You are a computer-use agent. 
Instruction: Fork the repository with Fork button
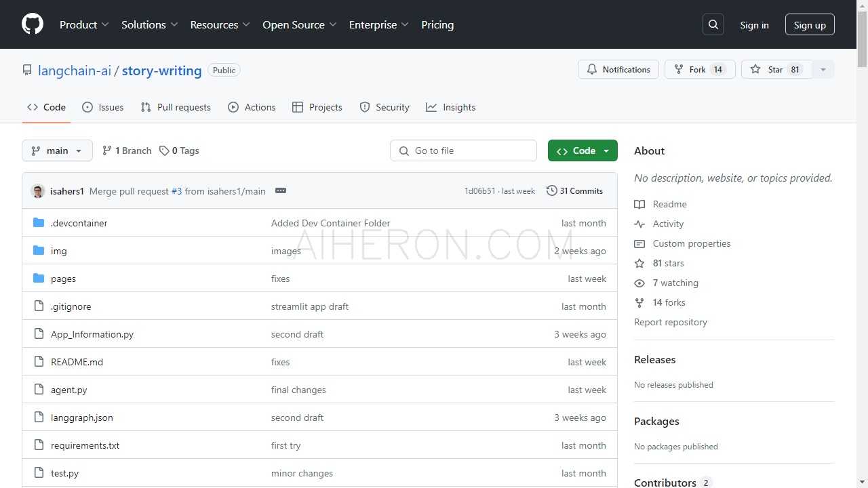click(x=700, y=69)
